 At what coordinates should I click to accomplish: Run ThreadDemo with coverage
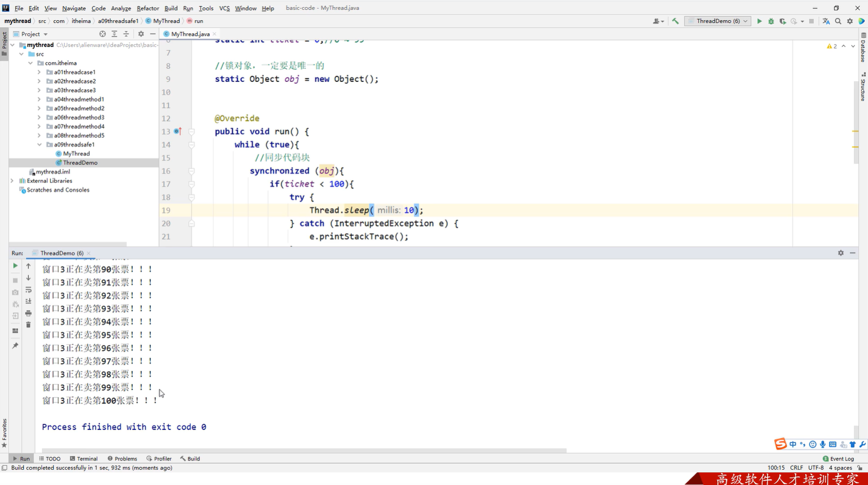(x=782, y=21)
